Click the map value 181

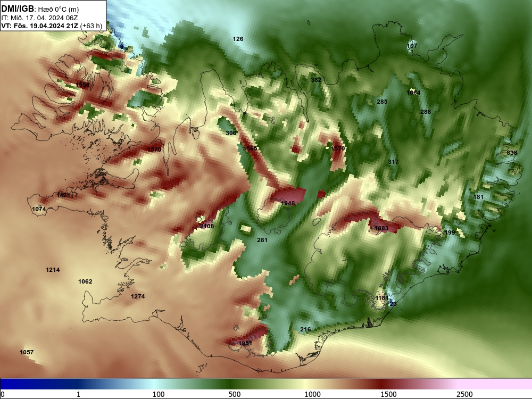[478, 197]
